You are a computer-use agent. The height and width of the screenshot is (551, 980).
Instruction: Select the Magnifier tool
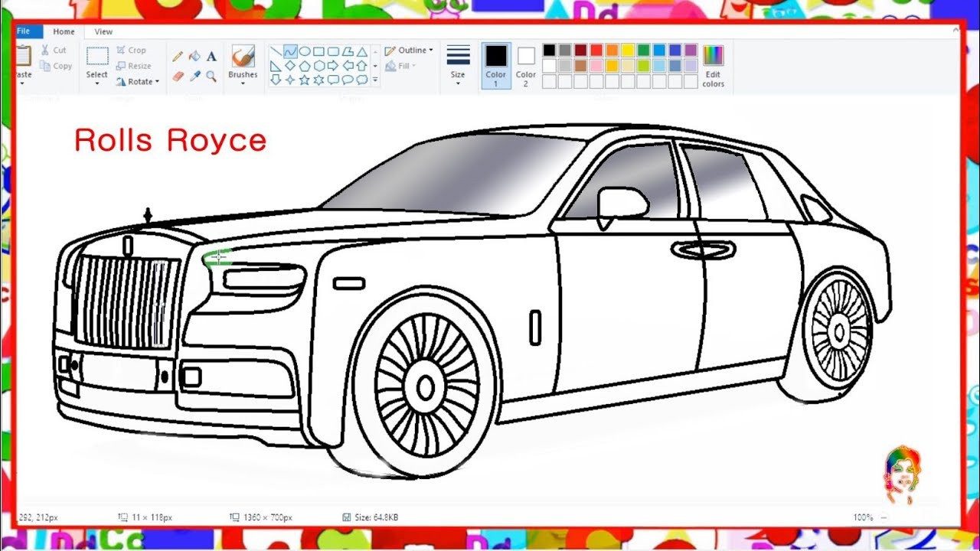click(x=211, y=77)
